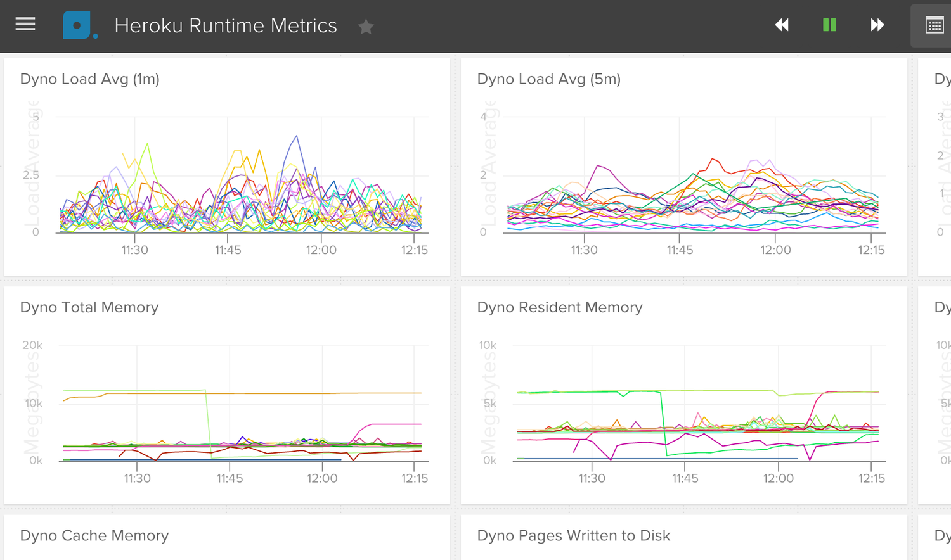Open the hamburger navigation menu

pyautogui.click(x=25, y=25)
